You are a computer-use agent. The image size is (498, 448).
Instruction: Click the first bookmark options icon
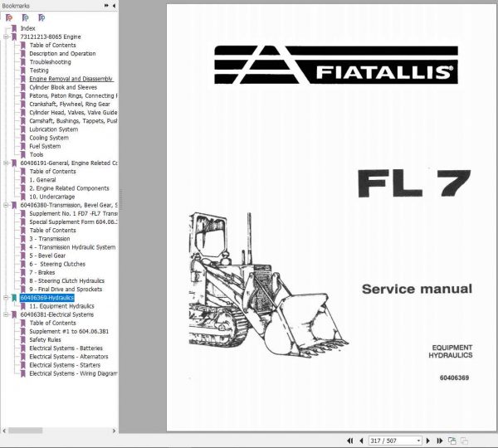click(9, 17)
